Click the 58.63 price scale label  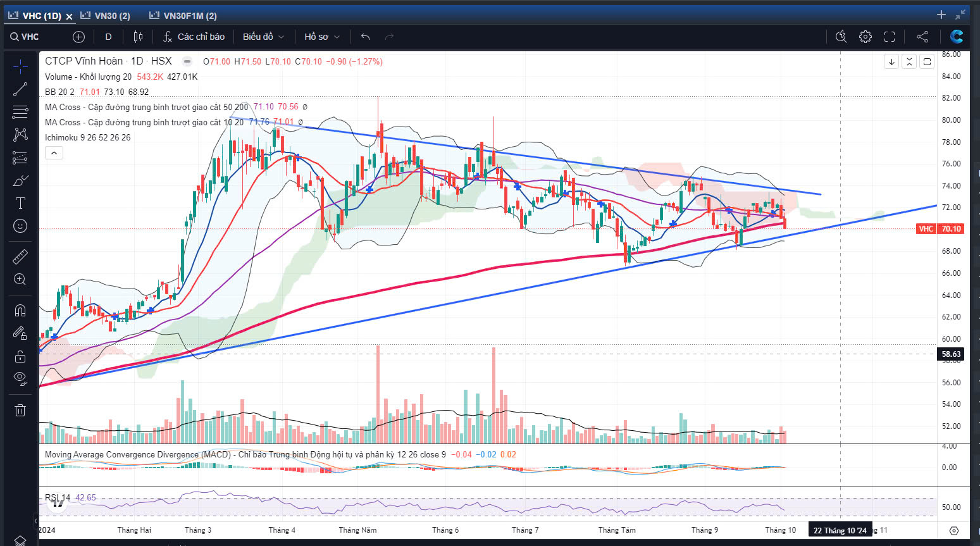[x=951, y=354]
